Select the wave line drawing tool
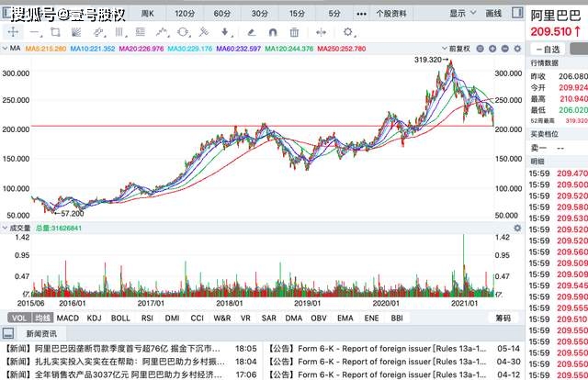 [x=162, y=32]
